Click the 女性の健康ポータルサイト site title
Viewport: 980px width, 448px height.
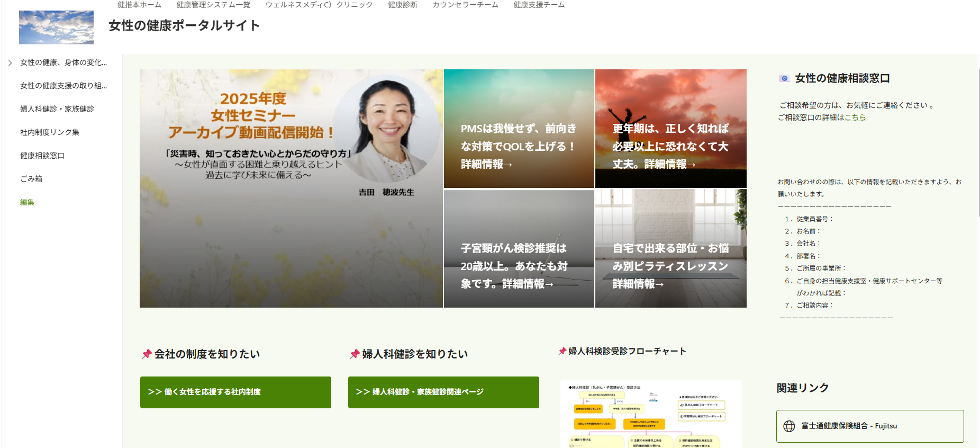coord(184,25)
